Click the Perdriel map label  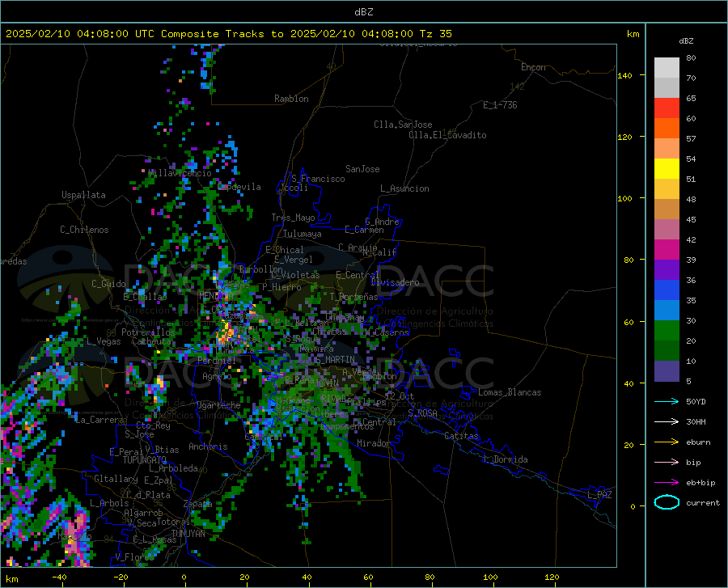click(x=217, y=360)
